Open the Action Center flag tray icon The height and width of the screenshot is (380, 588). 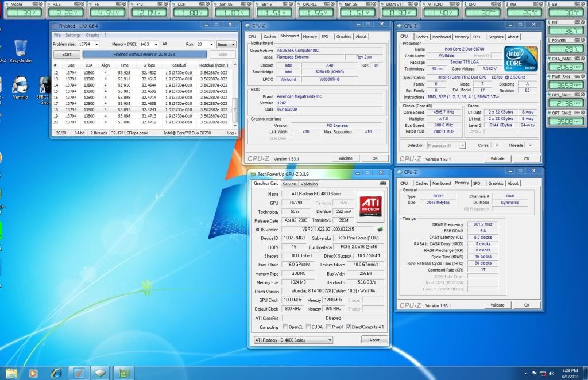tap(534, 373)
